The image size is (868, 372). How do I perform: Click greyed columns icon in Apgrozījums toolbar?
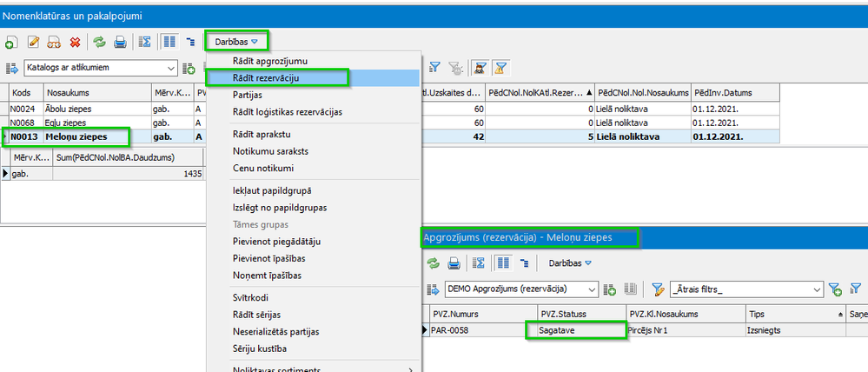(629, 289)
